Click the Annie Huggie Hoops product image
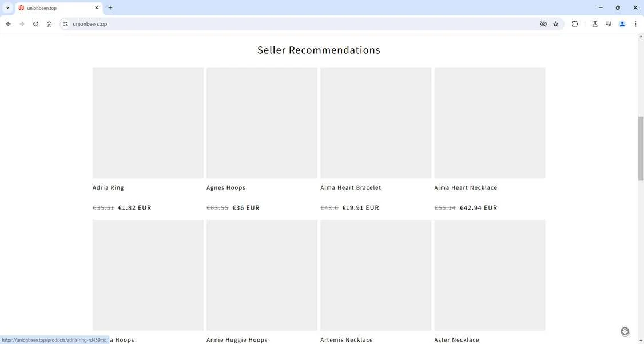Image resolution: width=644 pixels, height=344 pixels. pos(262,275)
